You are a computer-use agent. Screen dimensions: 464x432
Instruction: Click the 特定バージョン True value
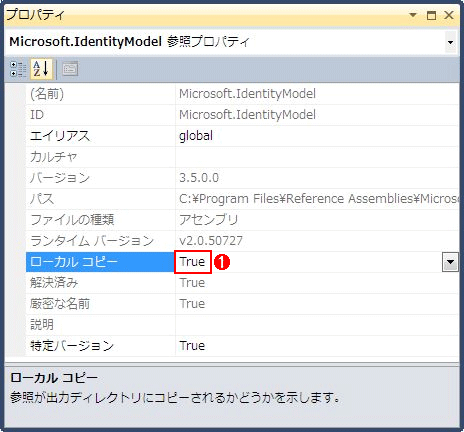(x=192, y=346)
